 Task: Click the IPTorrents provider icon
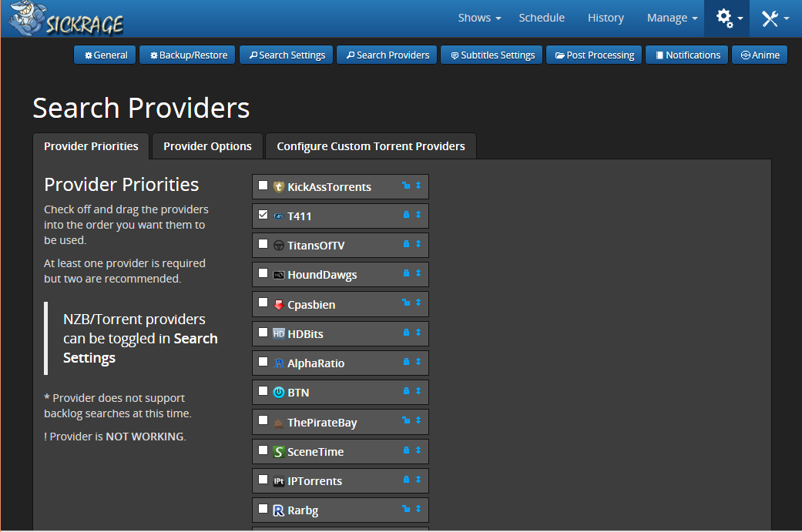click(279, 481)
